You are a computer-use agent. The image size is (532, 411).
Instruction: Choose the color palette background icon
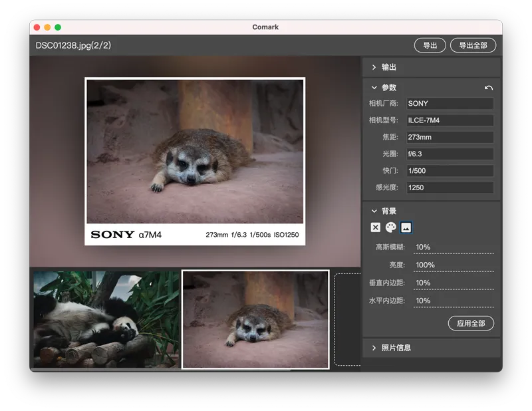pos(390,227)
